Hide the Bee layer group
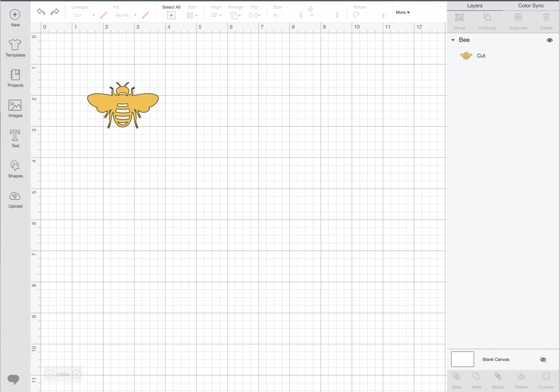The image size is (560, 392). pos(549,40)
